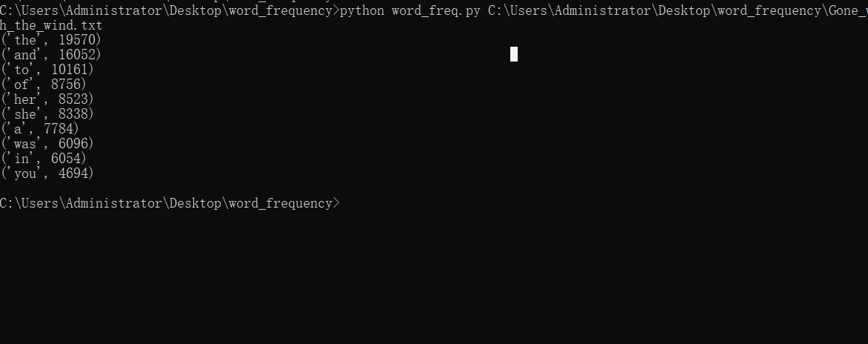This screenshot has width=868, height=344.
Task: Click the output line for 'to', 10161
Action: click(x=47, y=70)
